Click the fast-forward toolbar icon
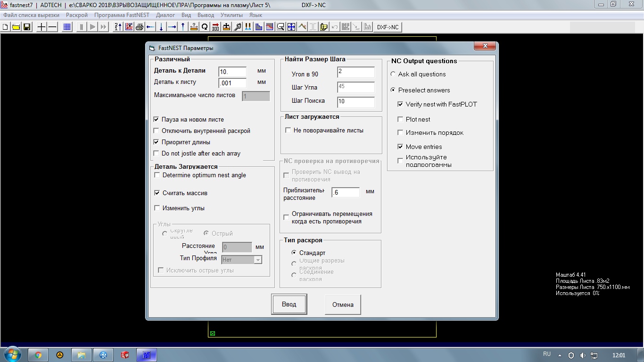 pos(103,27)
